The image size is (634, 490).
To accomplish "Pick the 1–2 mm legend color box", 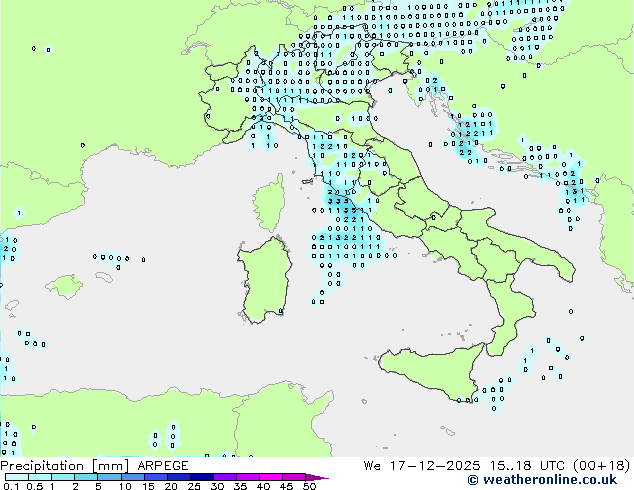I will (63, 477).
